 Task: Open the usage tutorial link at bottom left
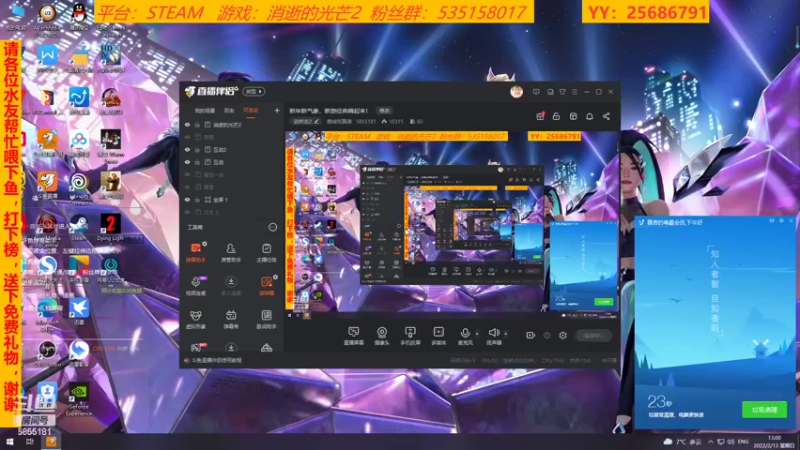click(217, 360)
